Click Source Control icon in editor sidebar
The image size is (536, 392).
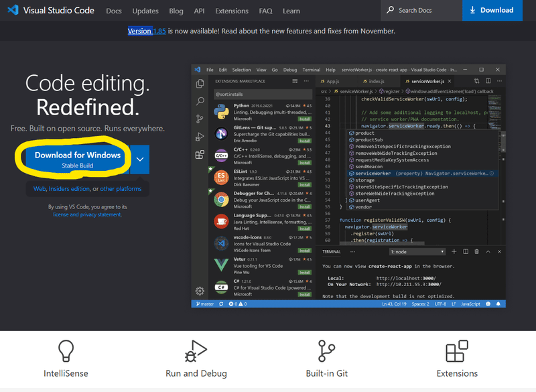point(200,119)
